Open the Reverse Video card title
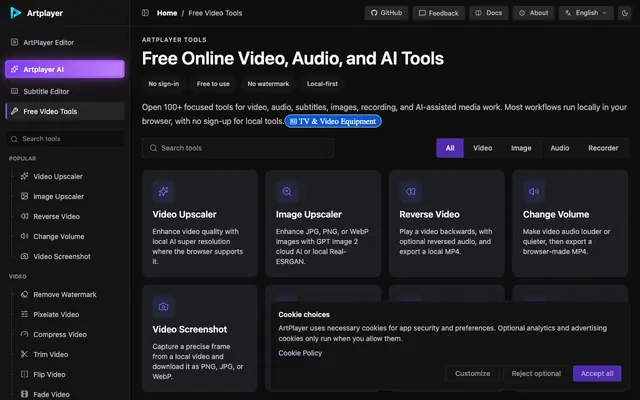Image resolution: width=640 pixels, height=400 pixels. 429,214
